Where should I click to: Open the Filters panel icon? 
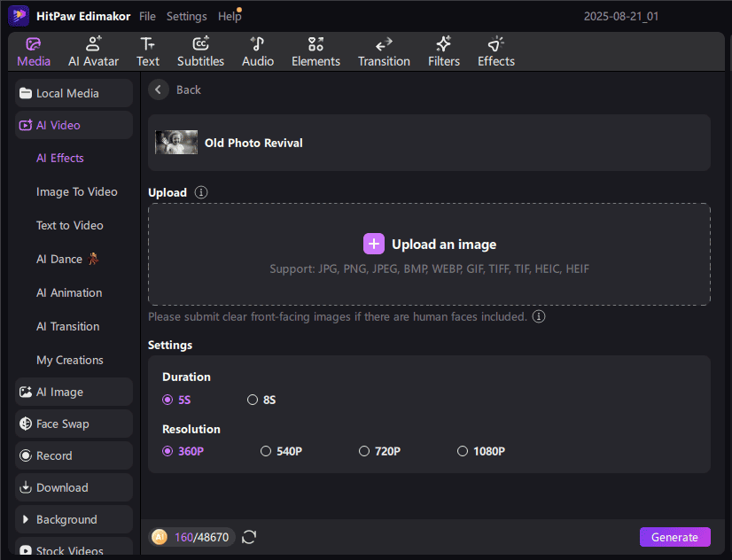(443, 44)
